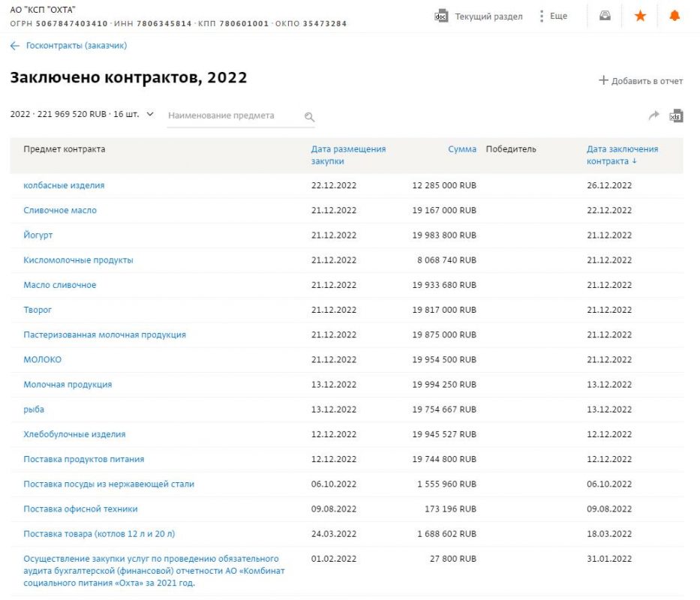Screen dimensions: 700x600
Task: Click the orange star favorite icon
Action: click(x=640, y=16)
